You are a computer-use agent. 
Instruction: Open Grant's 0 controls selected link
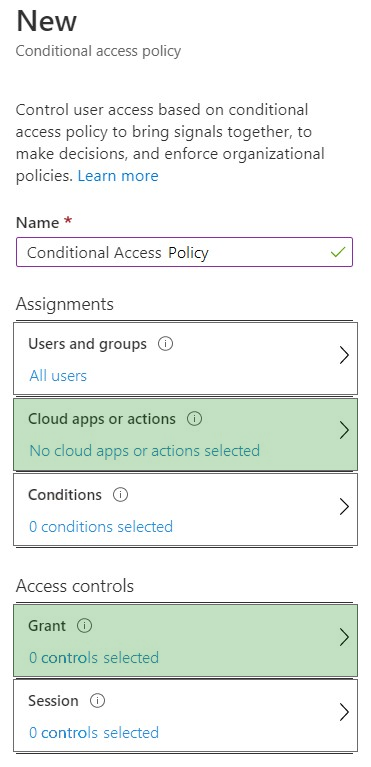pyautogui.click(x=94, y=657)
